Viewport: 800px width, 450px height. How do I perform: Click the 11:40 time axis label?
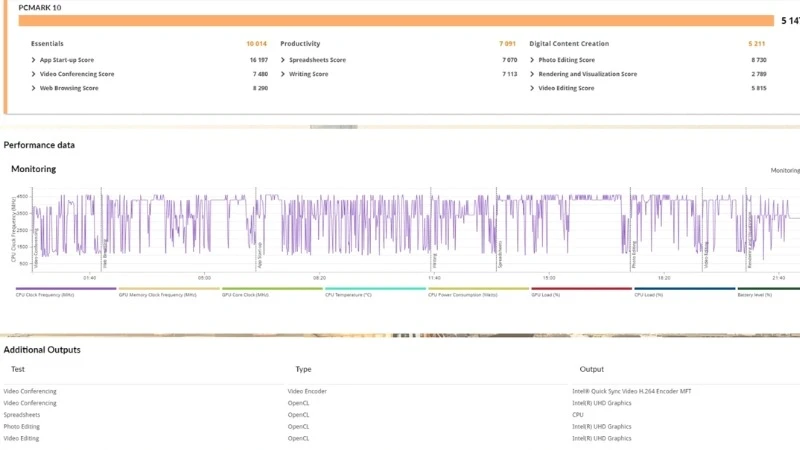tap(434, 278)
